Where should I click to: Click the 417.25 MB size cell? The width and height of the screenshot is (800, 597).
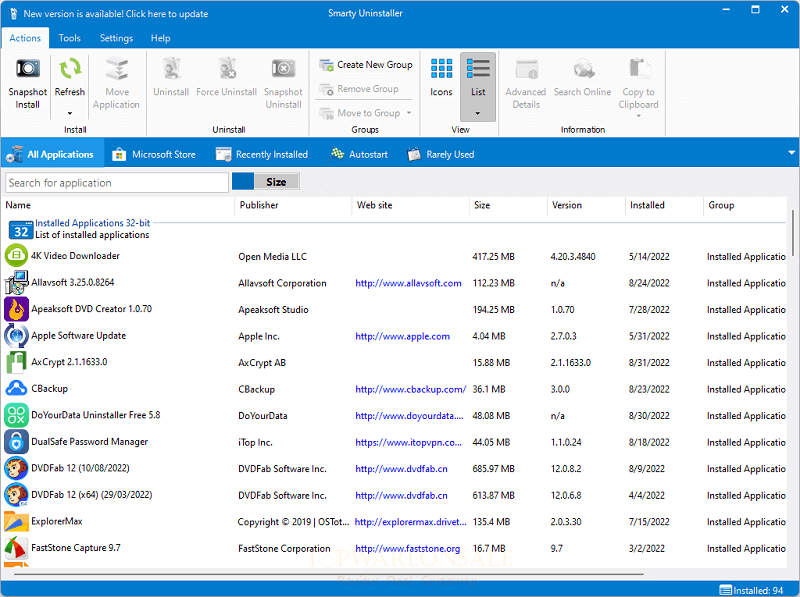click(493, 257)
